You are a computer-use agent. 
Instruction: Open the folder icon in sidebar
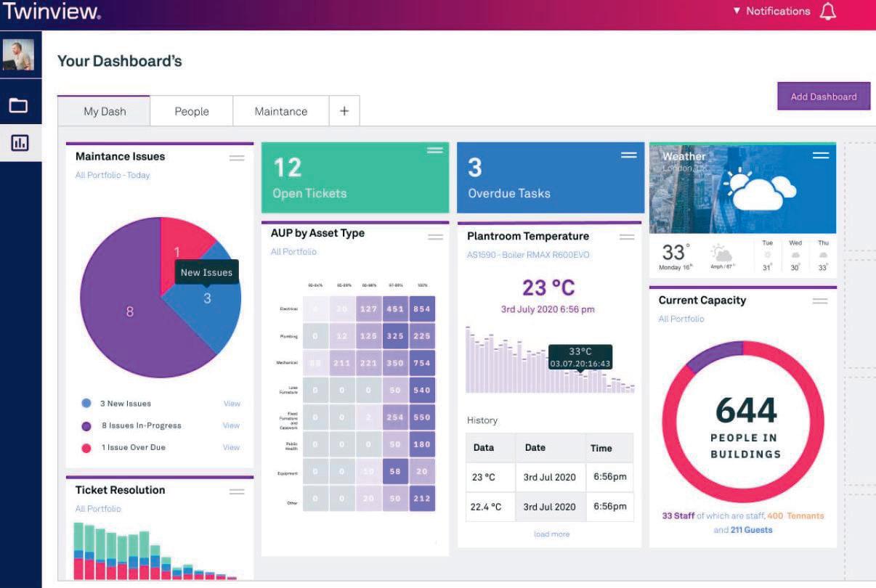point(18,106)
